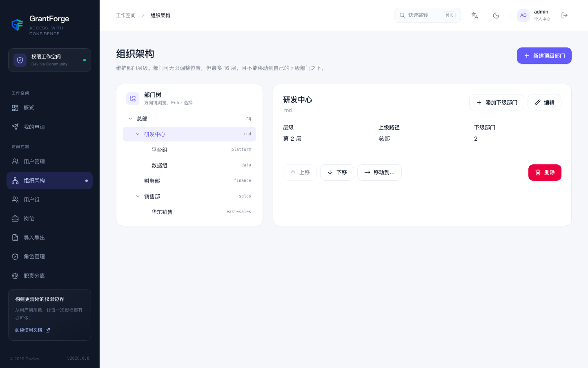Click the 编辑 button
Image resolution: width=588 pixels, height=368 pixels.
[x=544, y=102]
